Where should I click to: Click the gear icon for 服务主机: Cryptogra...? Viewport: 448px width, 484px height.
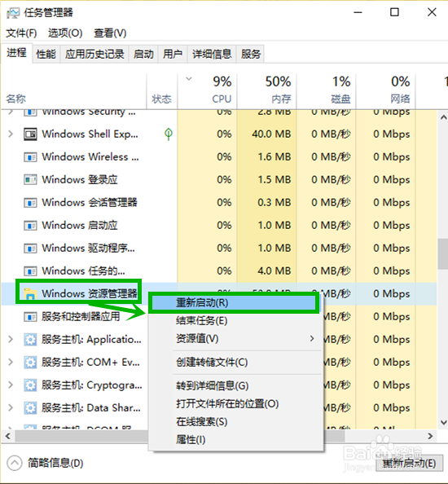30,385
